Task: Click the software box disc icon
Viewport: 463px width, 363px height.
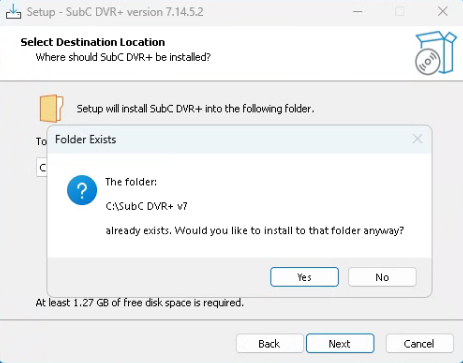Action: (x=435, y=53)
